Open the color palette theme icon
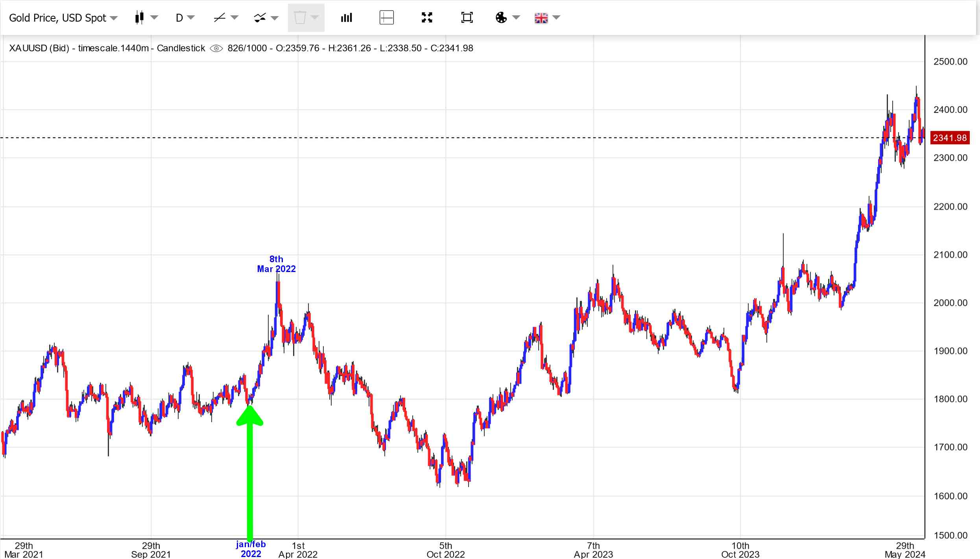980x559 pixels. coord(501,18)
